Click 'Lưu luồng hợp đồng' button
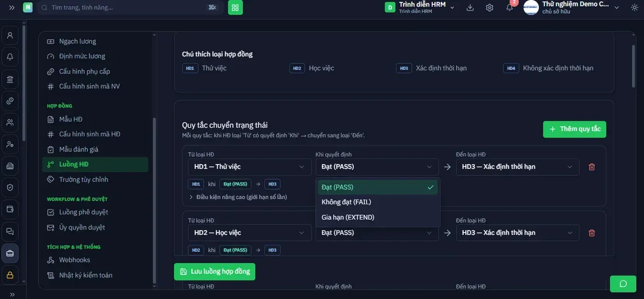Viewport: 644px width, 299px height. pos(215,272)
